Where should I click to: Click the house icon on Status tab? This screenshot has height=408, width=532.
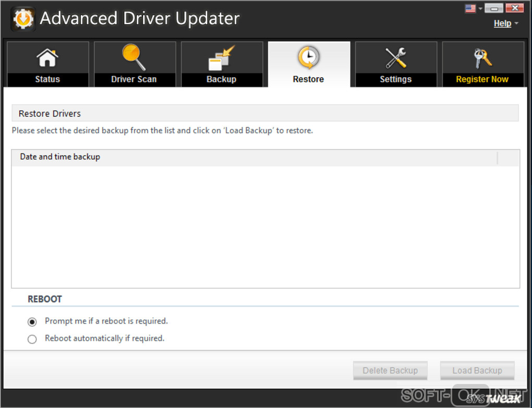(47, 58)
